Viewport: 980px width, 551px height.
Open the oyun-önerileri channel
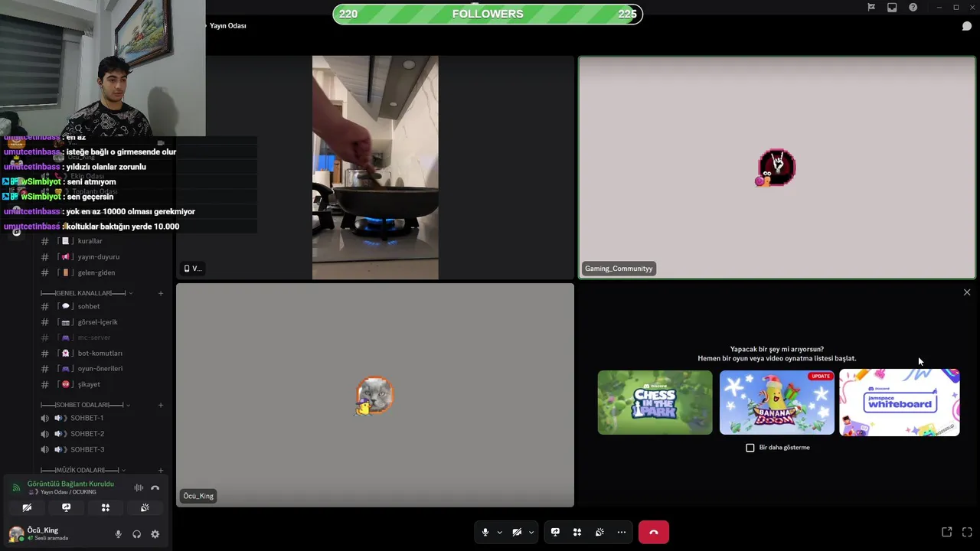pos(101,369)
